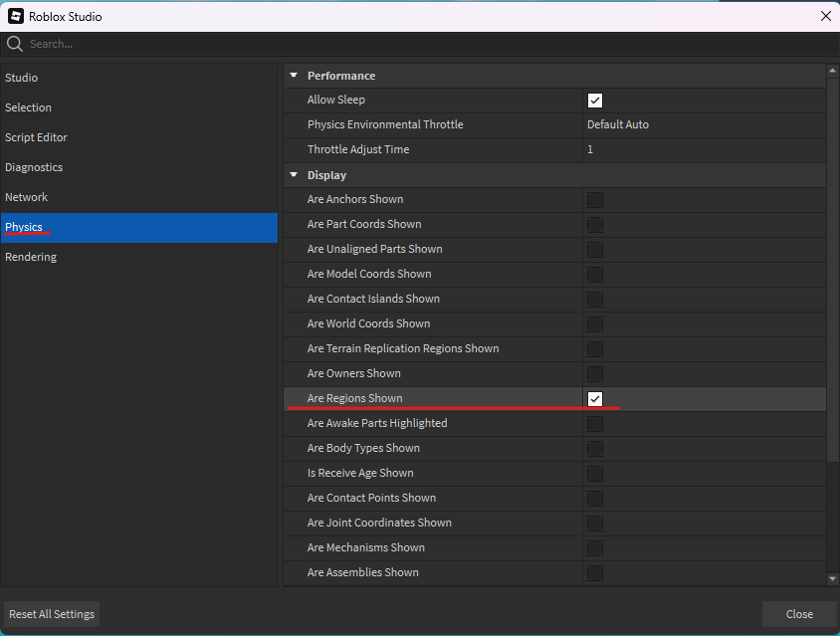Click the scrollbar down arrow
The image size is (840, 636).
click(x=832, y=578)
